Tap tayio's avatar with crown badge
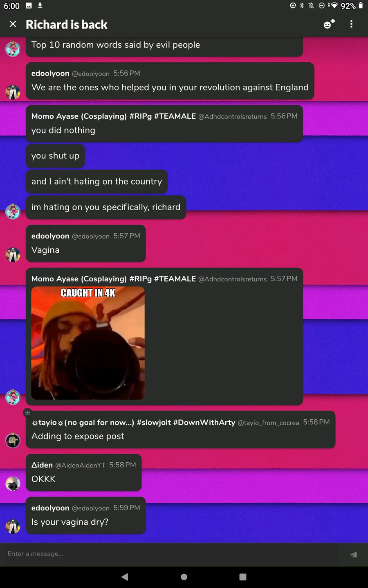Screen dimensions: 368x588 click(13, 440)
